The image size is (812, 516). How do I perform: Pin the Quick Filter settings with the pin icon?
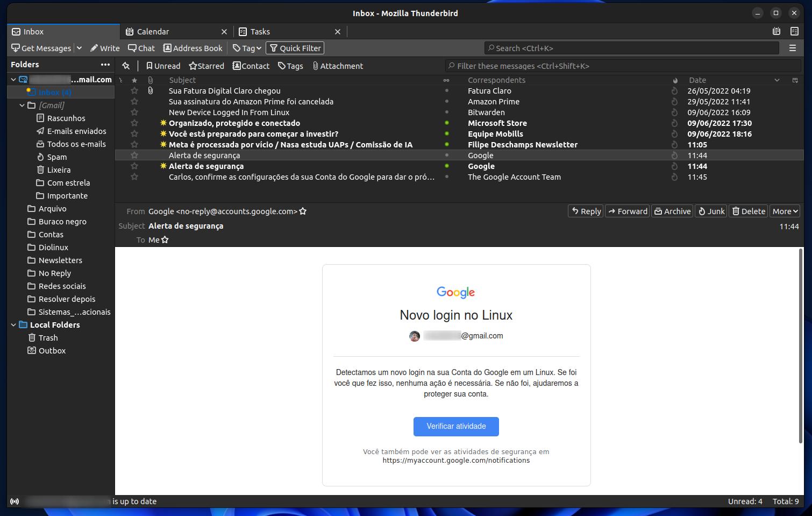pos(126,66)
